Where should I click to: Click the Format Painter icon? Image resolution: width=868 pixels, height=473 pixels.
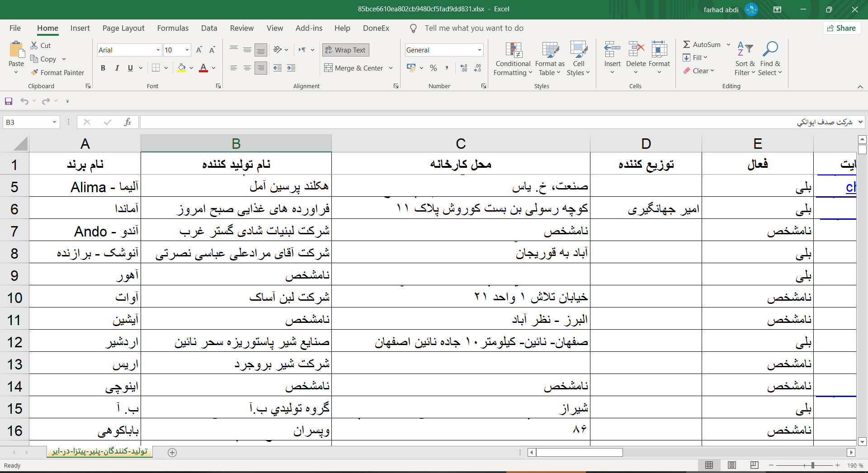(35, 72)
